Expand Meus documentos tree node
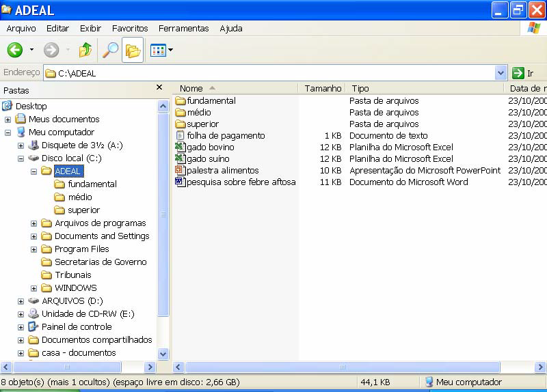The image size is (547, 392). [8, 120]
